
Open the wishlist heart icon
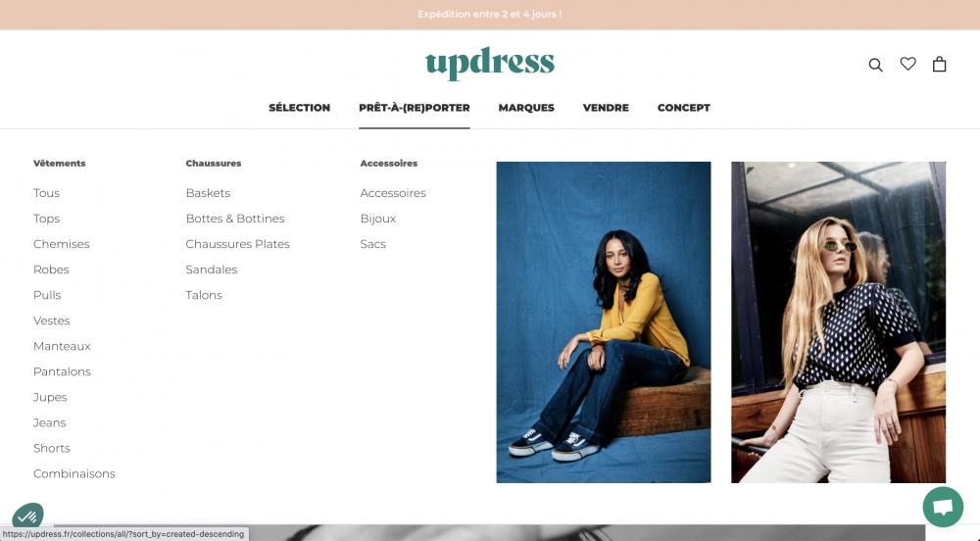point(908,64)
